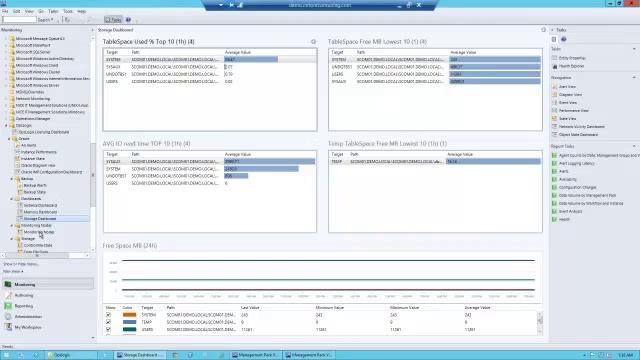
Task: Select UNDOTBS1 row in TableSpace Free table
Action: click(435, 67)
